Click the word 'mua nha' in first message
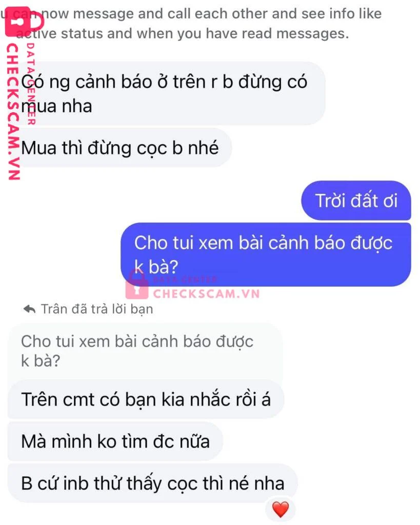This screenshot has height=525, width=420. click(56, 106)
